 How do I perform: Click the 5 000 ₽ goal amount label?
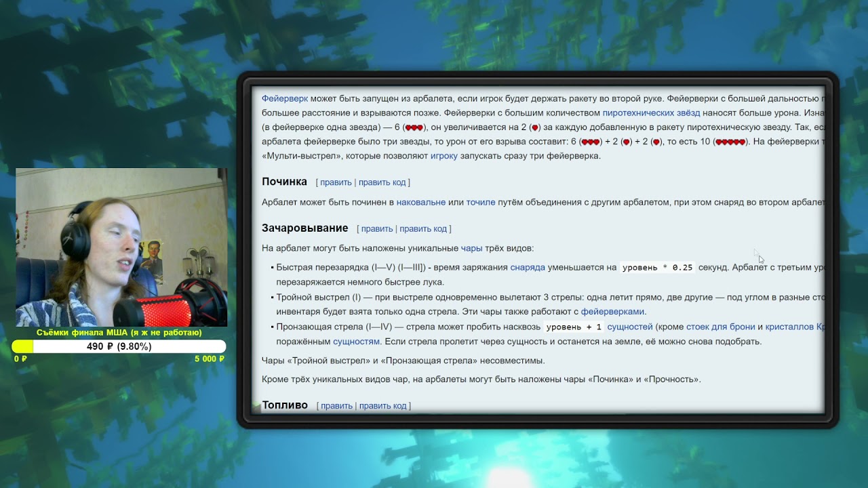coord(210,359)
